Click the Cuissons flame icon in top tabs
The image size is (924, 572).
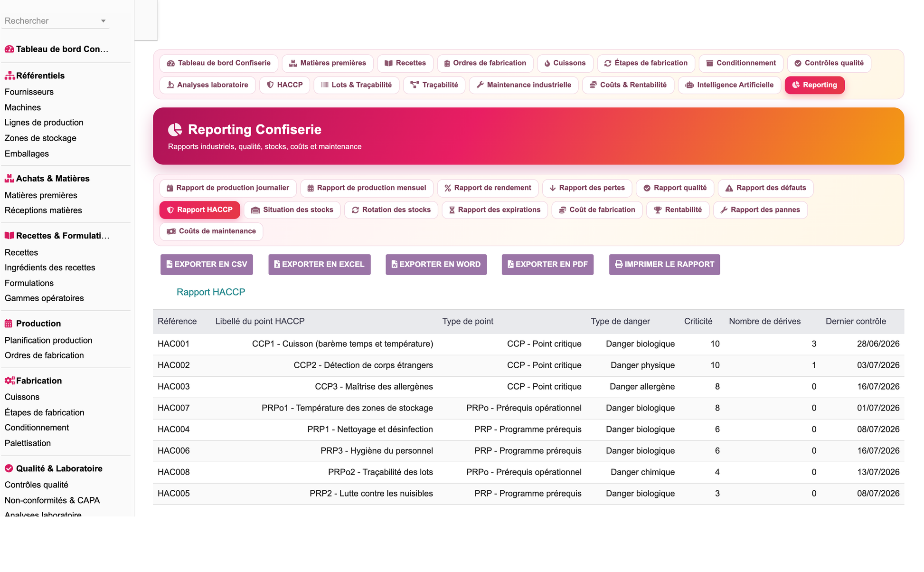point(547,63)
